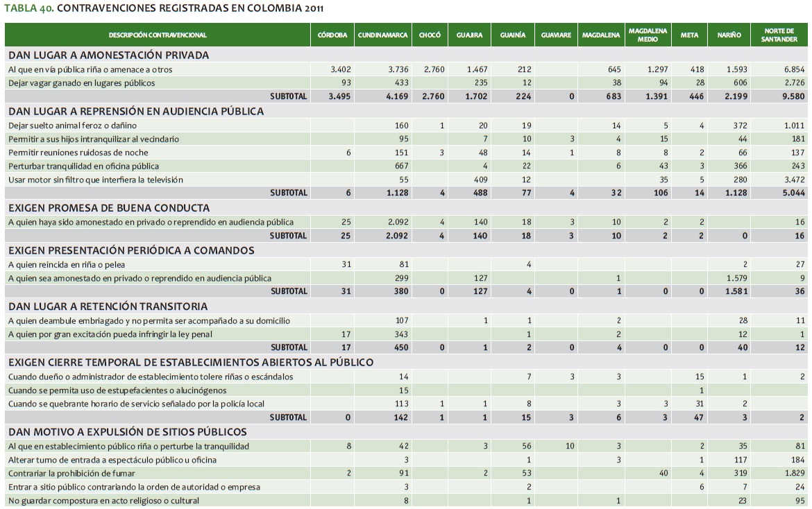Select the Cundinamarca column header

pyautogui.click(x=382, y=35)
